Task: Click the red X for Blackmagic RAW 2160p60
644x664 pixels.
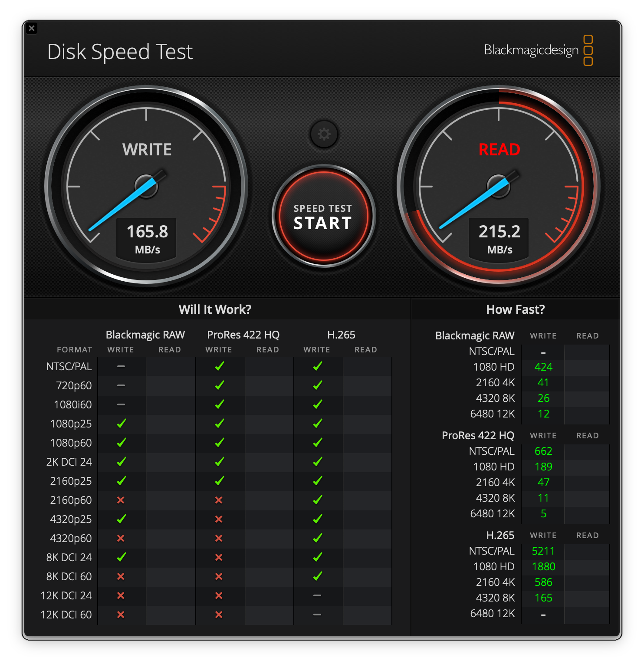Action: point(121,500)
